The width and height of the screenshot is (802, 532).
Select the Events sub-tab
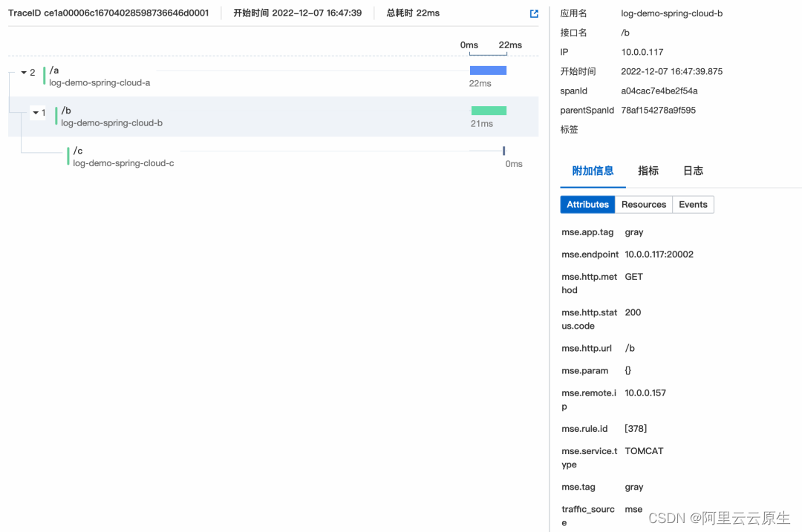(693, 205)
